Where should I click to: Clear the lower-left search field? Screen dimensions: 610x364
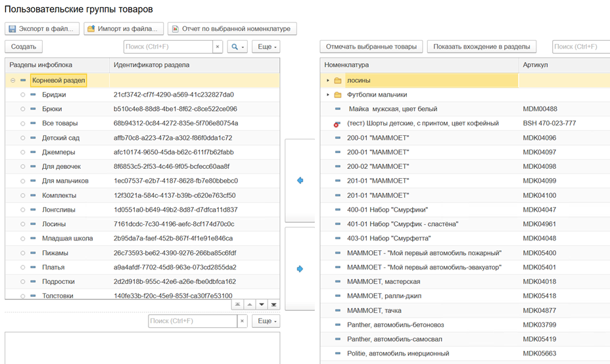(x=242, y=321)
